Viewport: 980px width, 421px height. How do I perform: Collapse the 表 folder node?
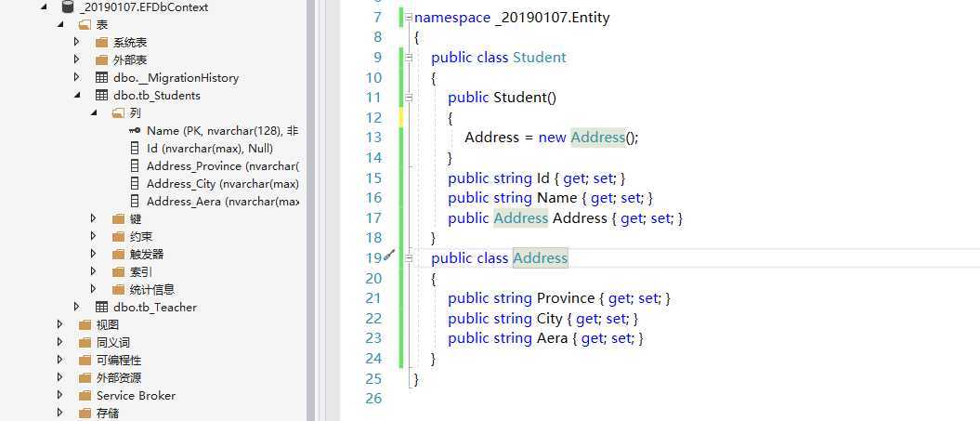pyautogui.click(x=60, y=25)
